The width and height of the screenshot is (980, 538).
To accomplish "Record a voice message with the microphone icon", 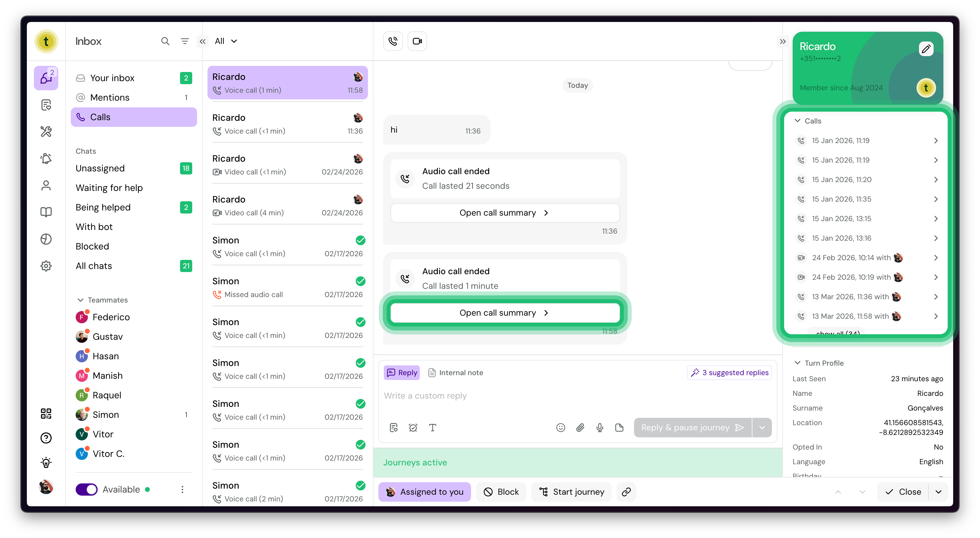I will click(600, 427).
